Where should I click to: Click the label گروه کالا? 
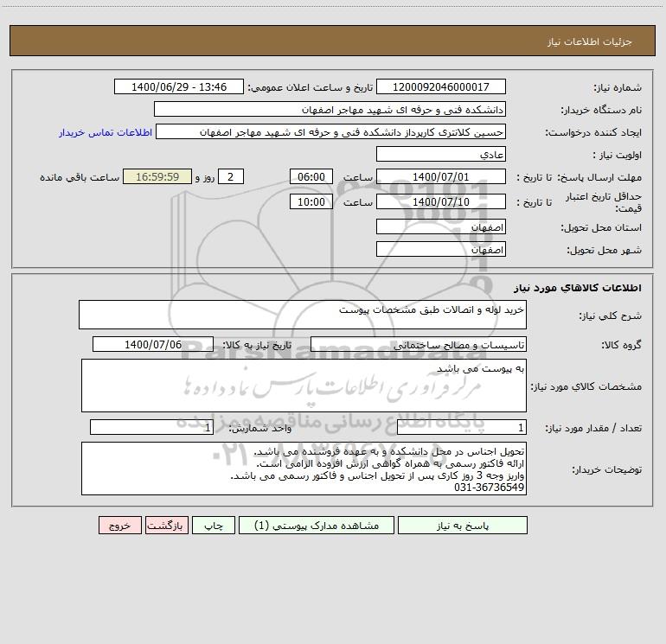click(x=621, y=345)
